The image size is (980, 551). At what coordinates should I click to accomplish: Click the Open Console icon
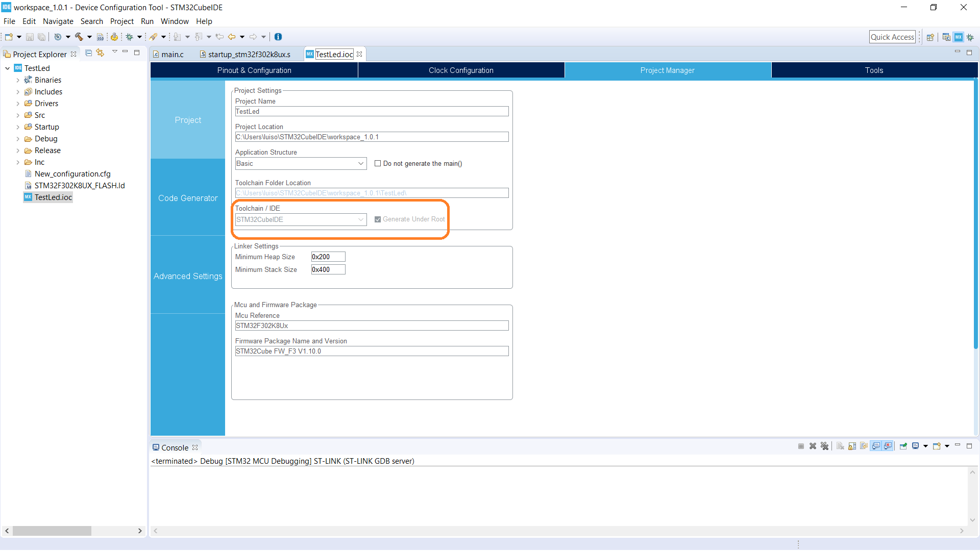pos(937,446)
